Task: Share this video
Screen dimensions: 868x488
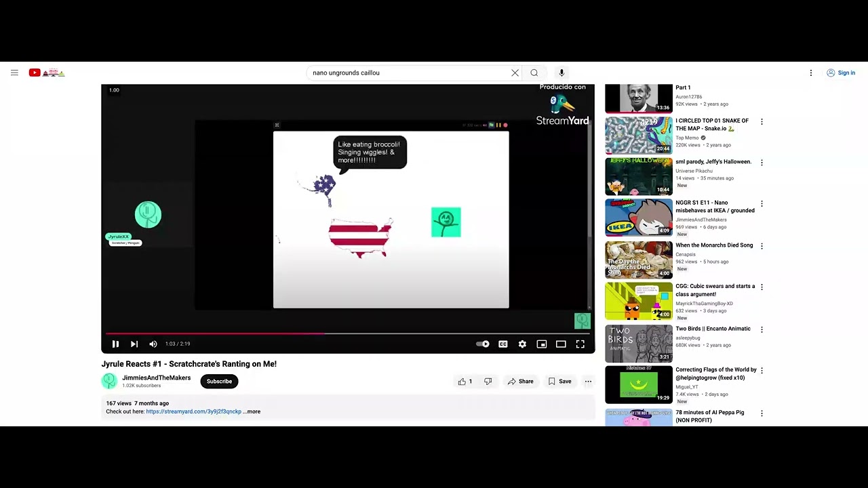Action: [x=520, y=381]
